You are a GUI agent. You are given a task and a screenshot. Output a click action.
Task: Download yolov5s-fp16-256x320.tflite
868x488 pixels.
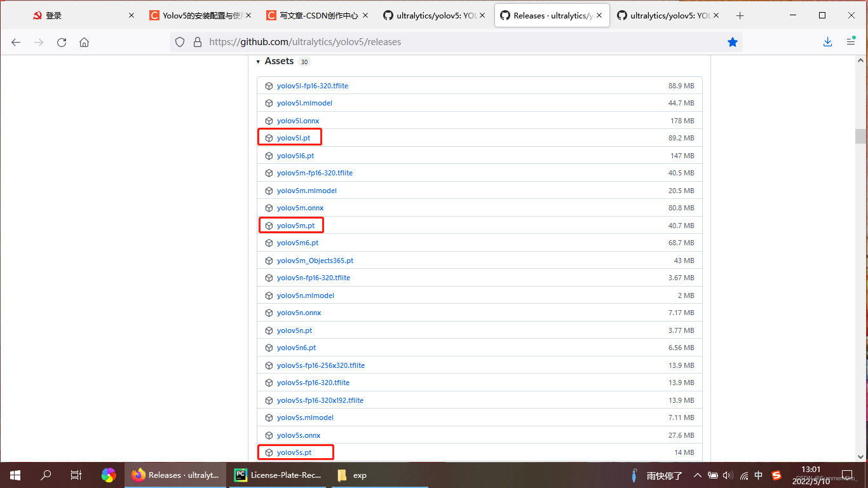(x=321, y=365)
